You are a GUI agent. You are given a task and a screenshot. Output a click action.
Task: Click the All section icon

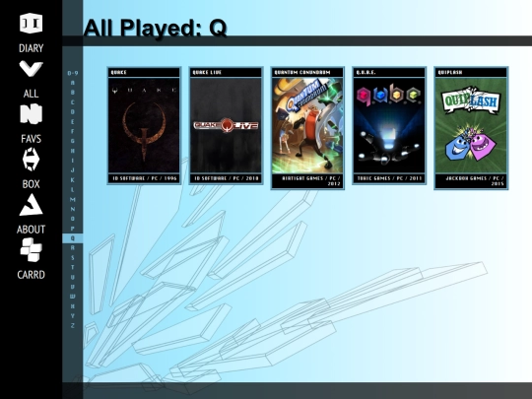click(31, 69)
